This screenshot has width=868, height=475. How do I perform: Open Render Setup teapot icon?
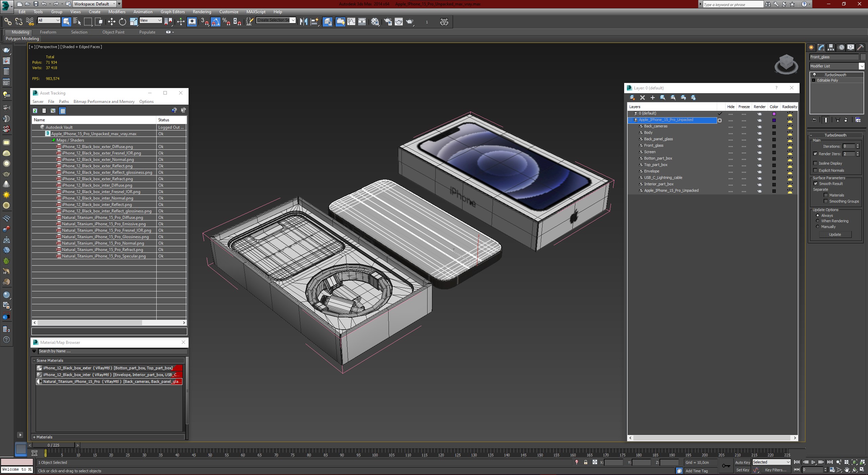pos(388,22)
